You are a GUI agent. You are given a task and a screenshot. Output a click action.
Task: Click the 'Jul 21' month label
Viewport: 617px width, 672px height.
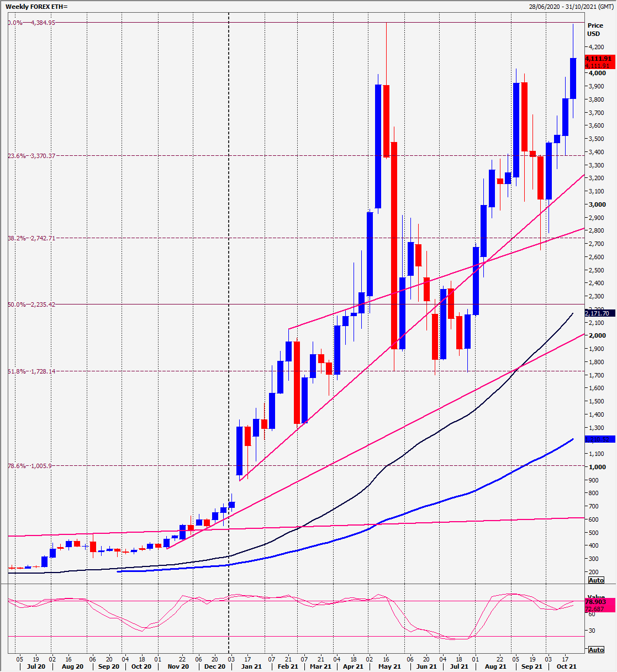coord(458,666)
